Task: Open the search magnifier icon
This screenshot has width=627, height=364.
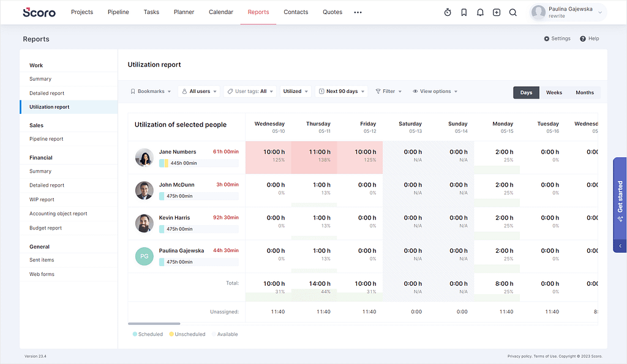Action: click(x=513, y=12)
